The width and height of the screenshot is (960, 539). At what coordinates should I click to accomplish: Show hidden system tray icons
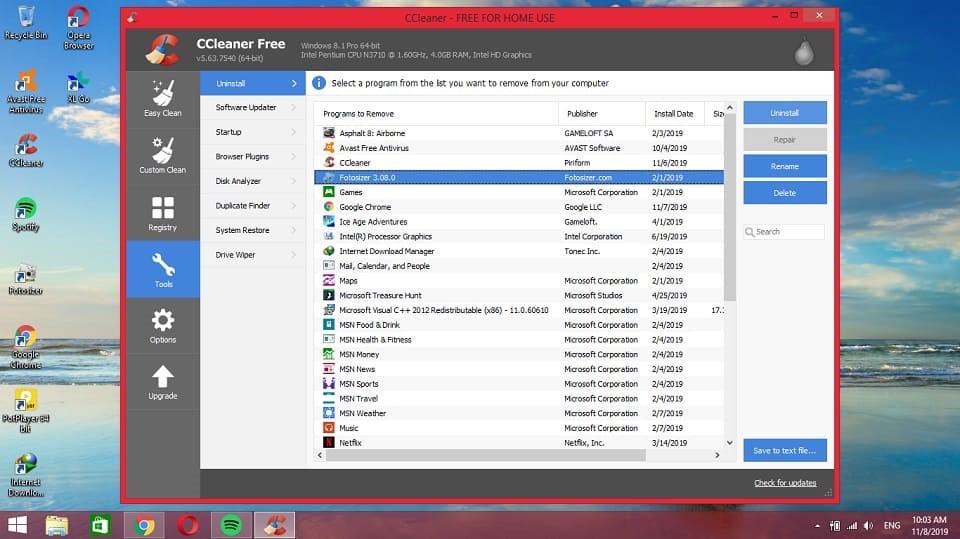[x=817, y=526]
